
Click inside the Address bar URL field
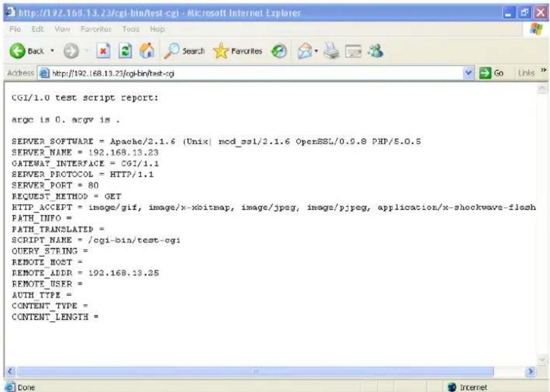pyautogui.click(x=256, y=73)
